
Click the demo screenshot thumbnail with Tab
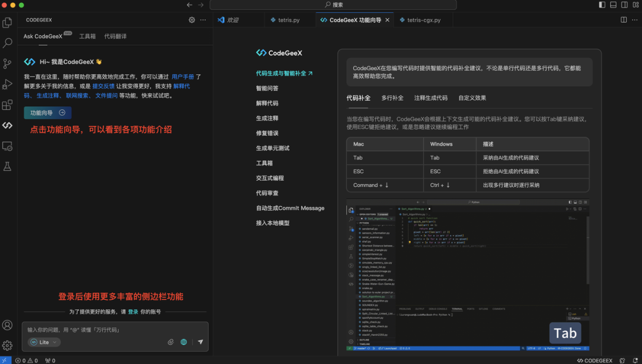[x=468, y=275]
